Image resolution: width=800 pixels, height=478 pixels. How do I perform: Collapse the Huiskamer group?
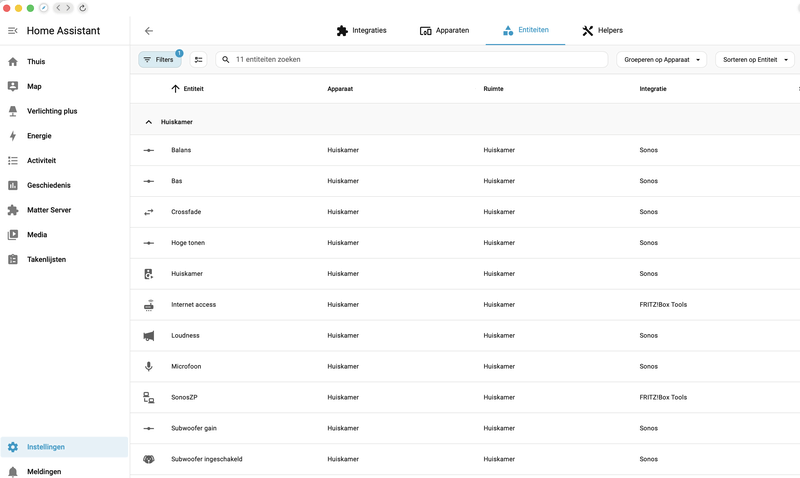coord(148,122)
